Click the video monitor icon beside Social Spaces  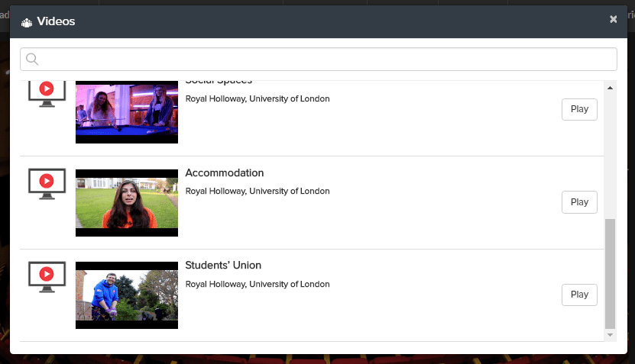[x=47, y=92]
